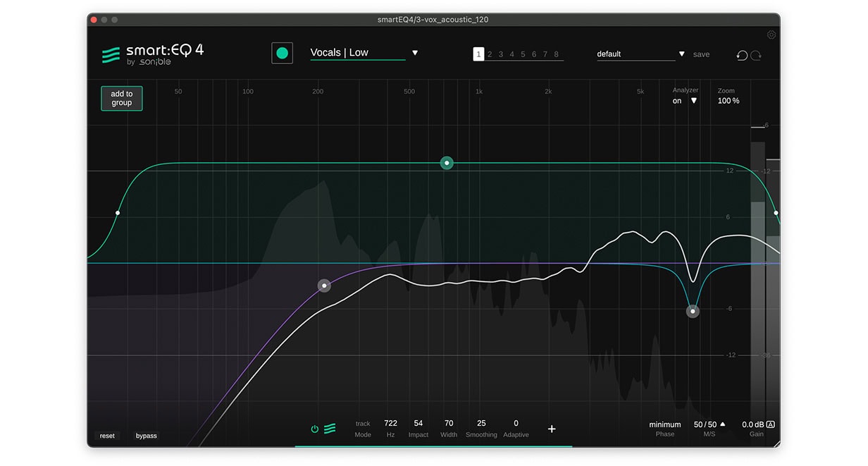
Task: Click the smart filter waves icon
Action: pos(330,429)
